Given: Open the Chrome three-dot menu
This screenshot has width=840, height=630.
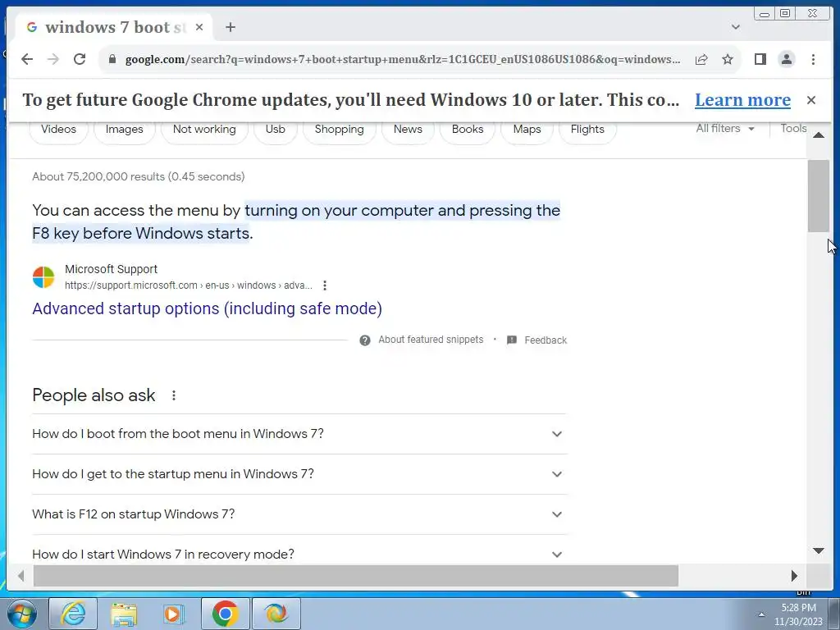Looking at the screenshot, I should 813,59.
